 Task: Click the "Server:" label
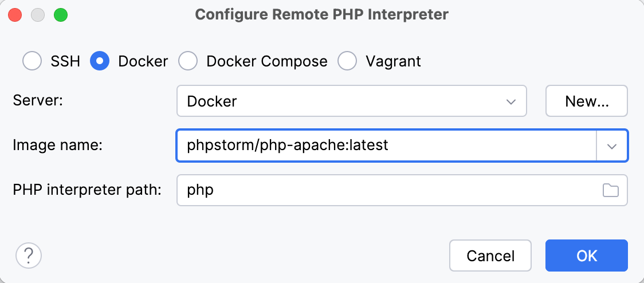[37, 101]
